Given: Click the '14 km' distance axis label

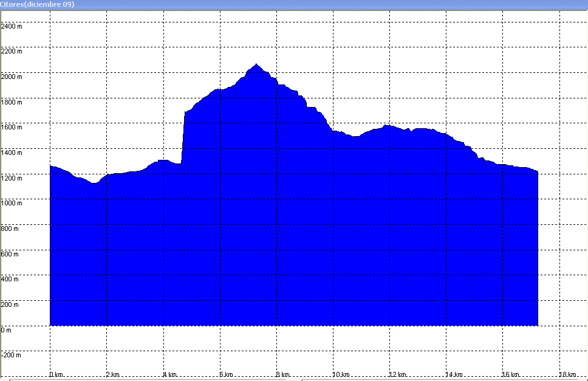Looking at the screenshot, I should 454,374.
